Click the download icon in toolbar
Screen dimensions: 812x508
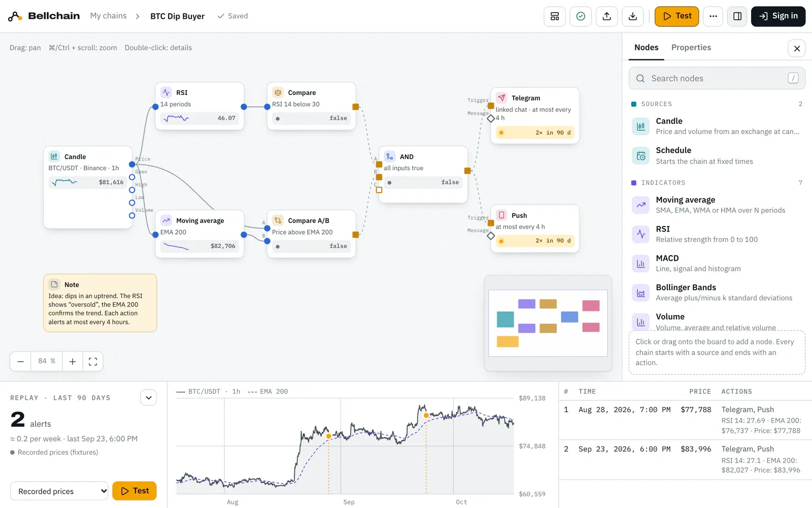click(633, 16)
